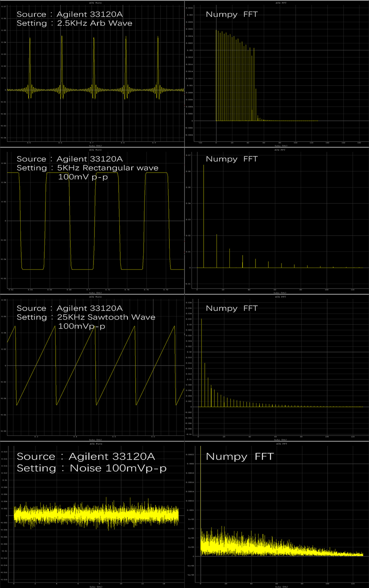Click "Agilent 33120A" in the noise waveform plot
The height and width of the screenshot is (588, 369).
pyautogui.click(x=111, y=456)
